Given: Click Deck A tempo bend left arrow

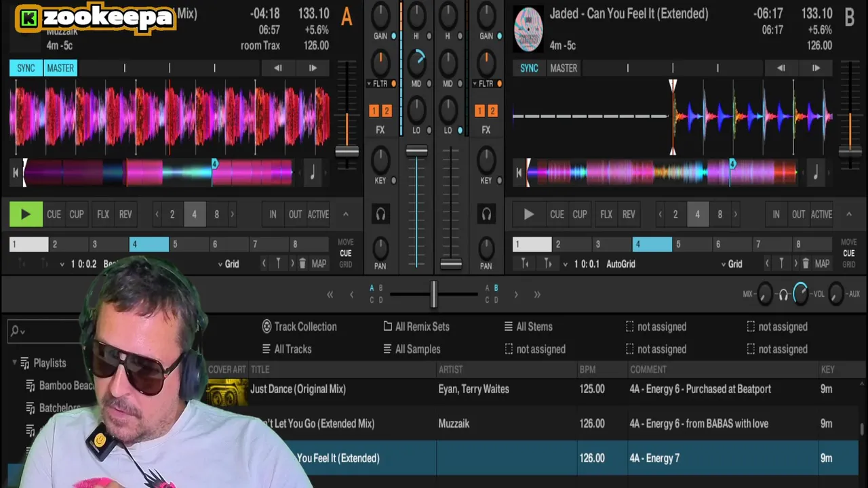Looking at the screenshot, I should [278, 68].
